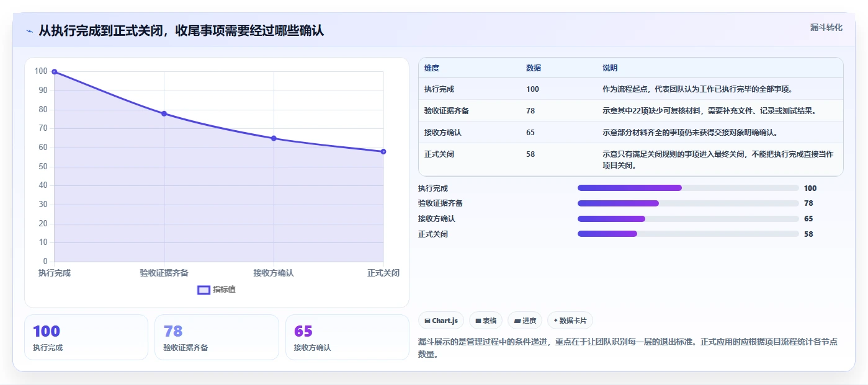Click the 验收证据齐备 x-axis label on chart
Viewport: 868px width, 385px height.
coord(164,273)
